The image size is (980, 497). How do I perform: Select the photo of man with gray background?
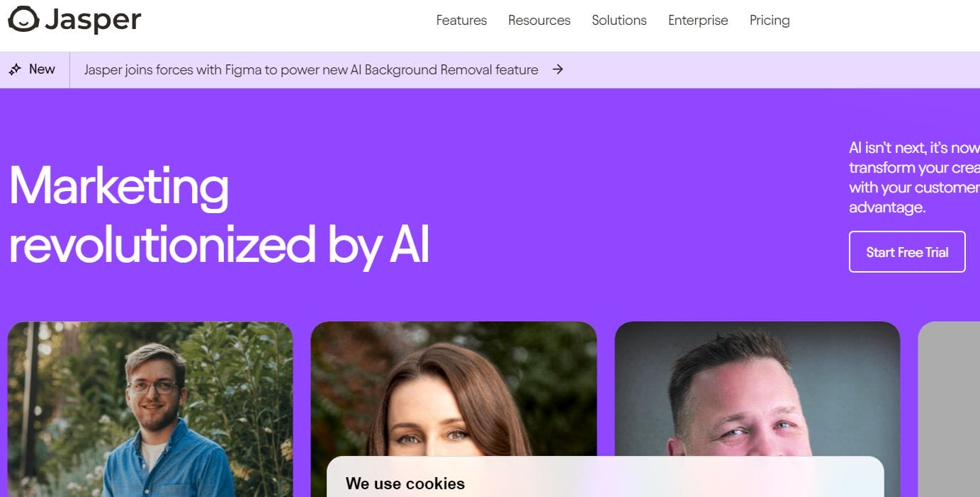click(757, 389)
